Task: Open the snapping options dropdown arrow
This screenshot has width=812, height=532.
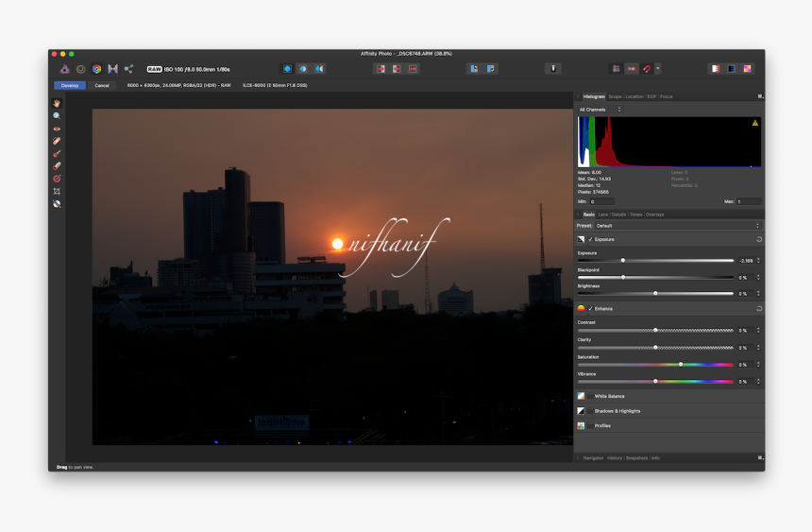Action: point(658,69)
